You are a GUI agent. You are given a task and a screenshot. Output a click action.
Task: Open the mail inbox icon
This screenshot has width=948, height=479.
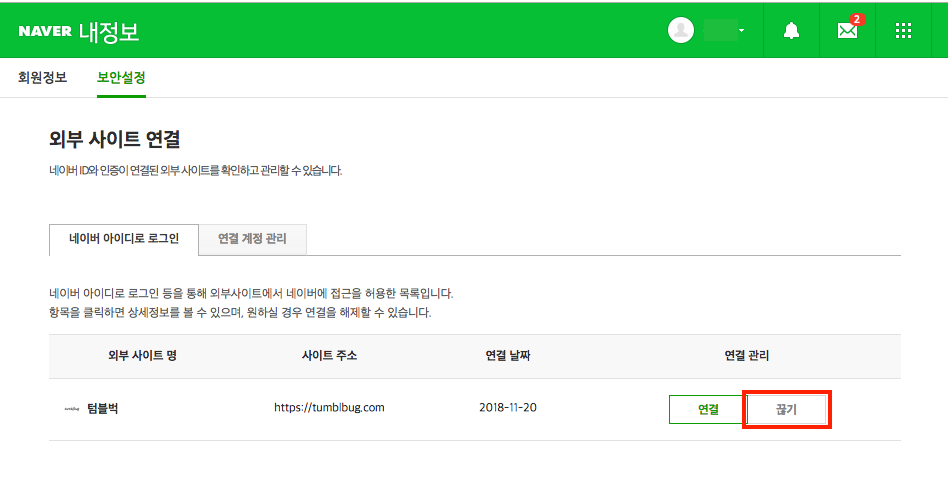click(x=847, y=31)
